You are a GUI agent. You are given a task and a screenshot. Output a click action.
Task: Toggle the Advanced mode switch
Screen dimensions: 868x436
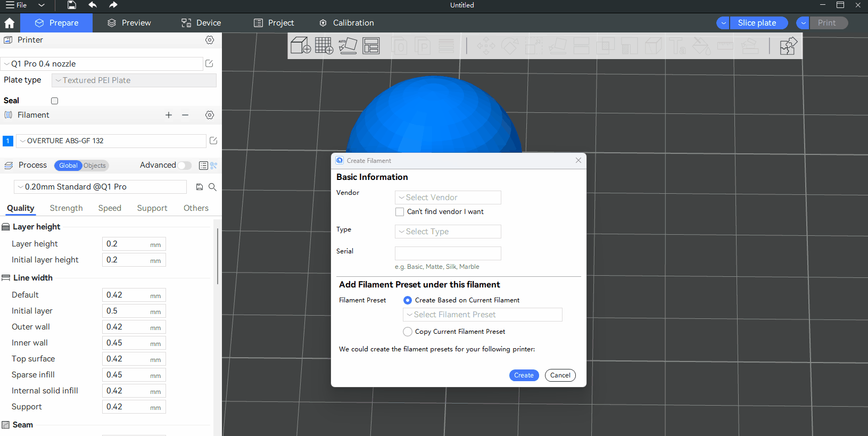pyautogui.click(x=185, y=166)
